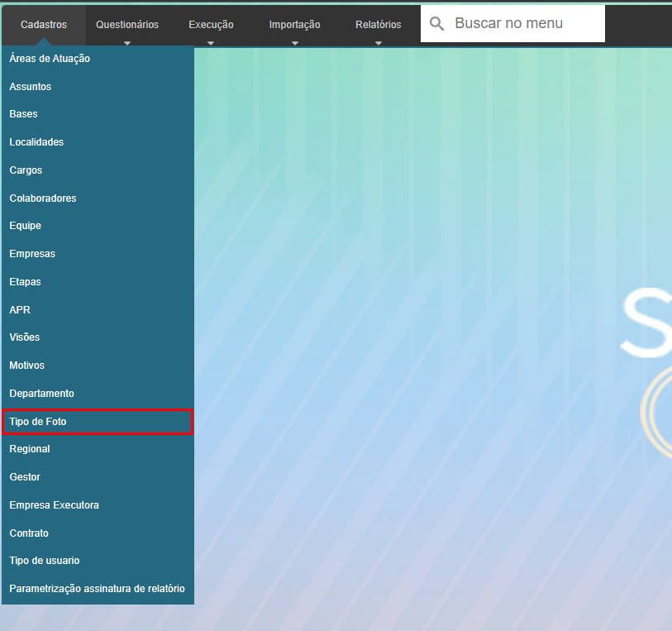Open Parametrização assinatura de relatório
The height and width of the screenshot is (631, 672).
tap(97, 589)
